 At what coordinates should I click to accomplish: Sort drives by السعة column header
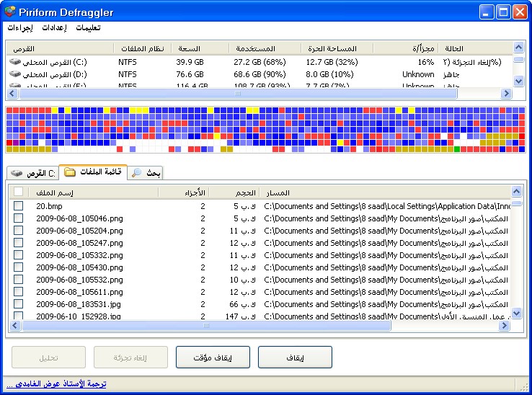click(x=200, y=48)
